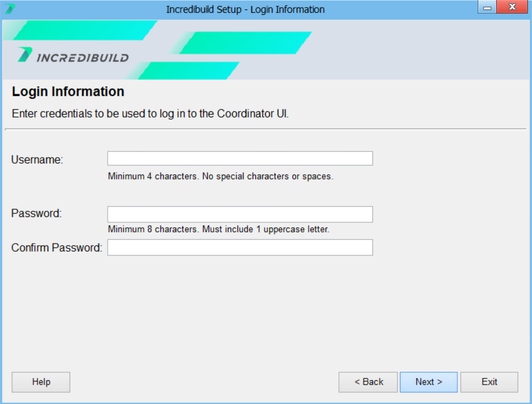Click the Coordinator UI credentials instruction text
Image resolution: width=532 pixels, height=404 pixels.
(150, 114)
